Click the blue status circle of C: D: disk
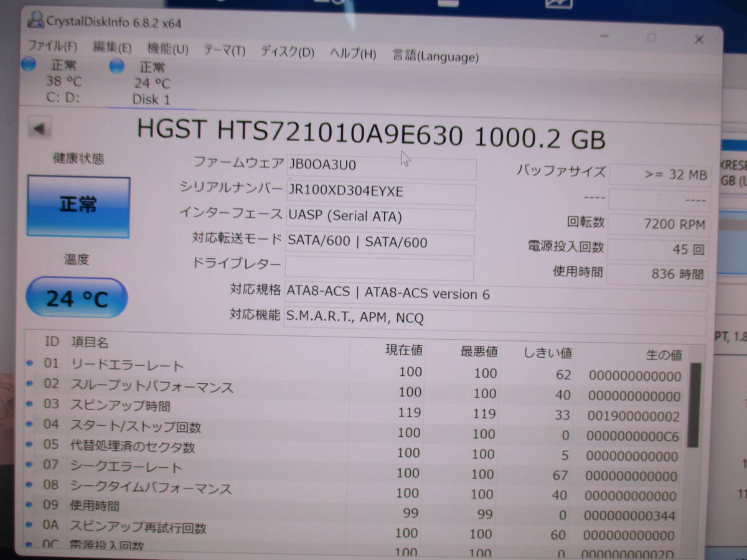Image resolution: width=747 pixels, height=560 pixels. [x=29, y=64]
